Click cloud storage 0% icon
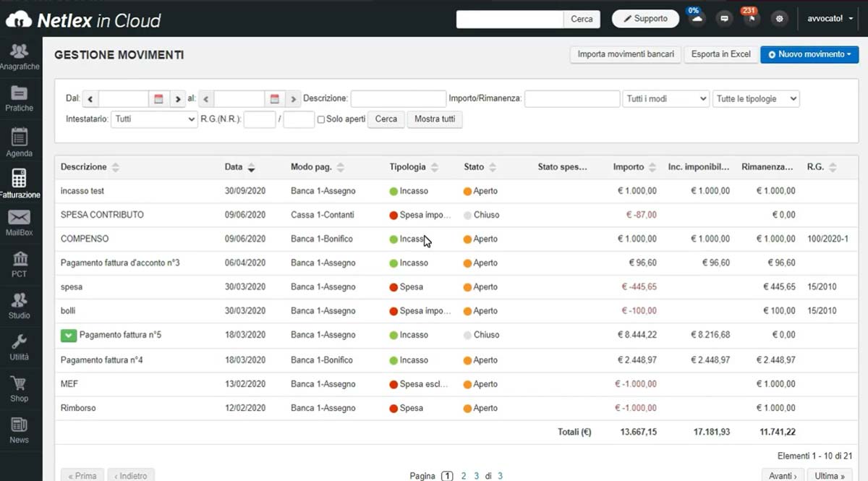Image resolution: width=868 pixels, height=481 pixels. tap(696, 18)
